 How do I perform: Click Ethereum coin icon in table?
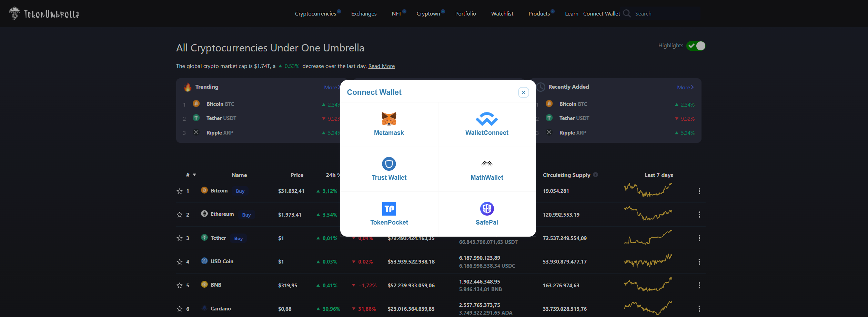(204, 214)
